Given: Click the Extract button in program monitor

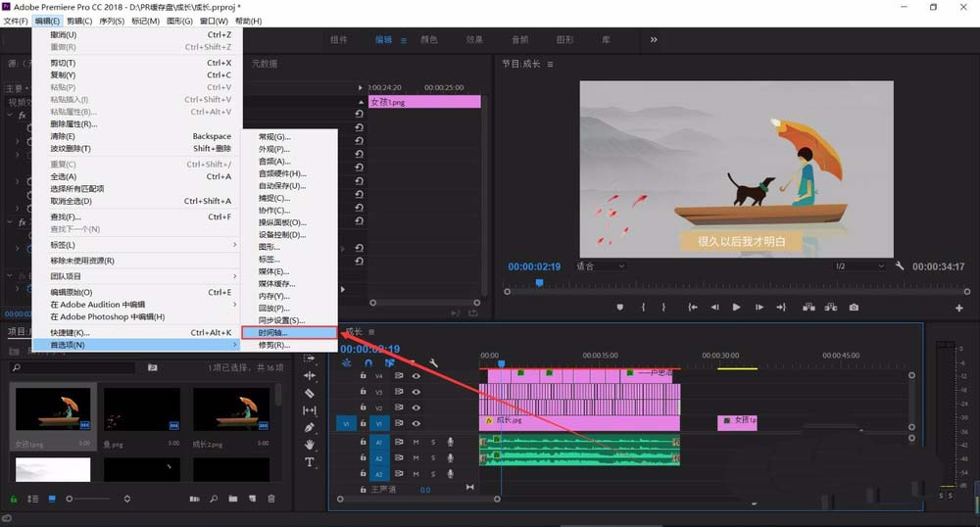Looking at the screenshot, I should (x=831, y=308).
